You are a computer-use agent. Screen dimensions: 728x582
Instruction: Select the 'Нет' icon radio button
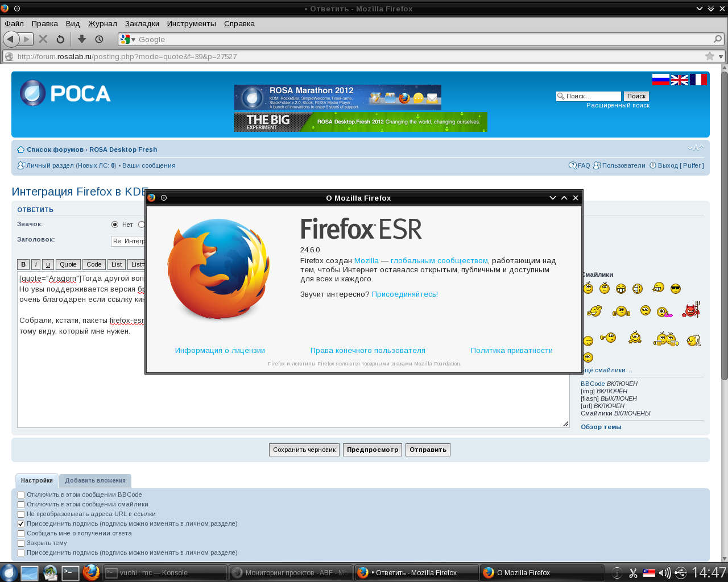coord(115,225)
